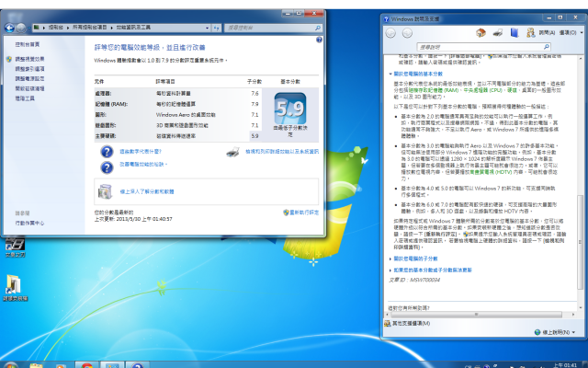Open the learn more about scores online link

tap(147, 191)
